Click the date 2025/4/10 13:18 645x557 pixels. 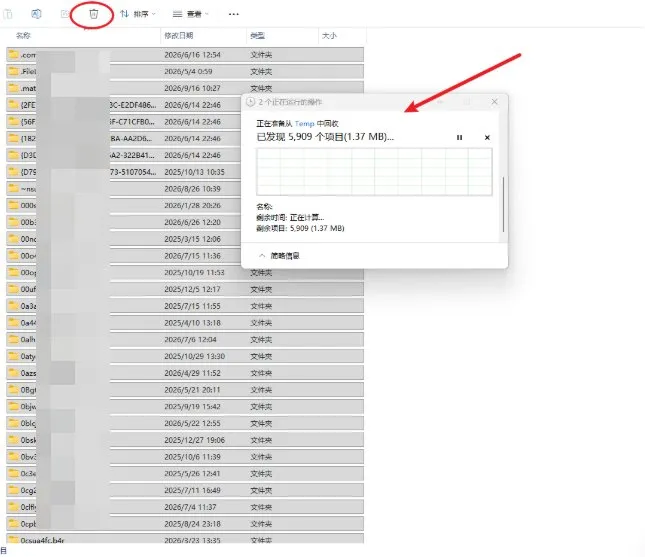pyautogui.click(x=193, y=323)
